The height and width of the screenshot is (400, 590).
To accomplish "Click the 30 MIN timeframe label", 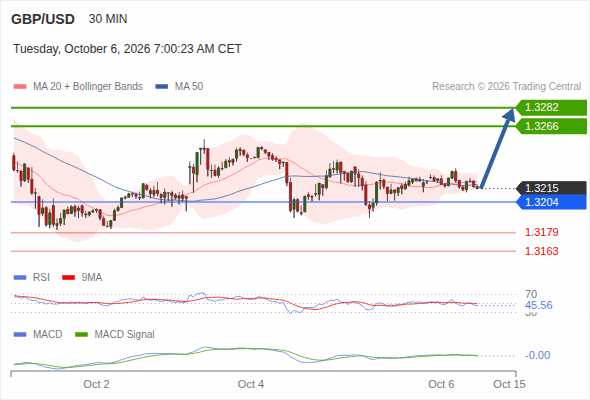I will (108, 19).
